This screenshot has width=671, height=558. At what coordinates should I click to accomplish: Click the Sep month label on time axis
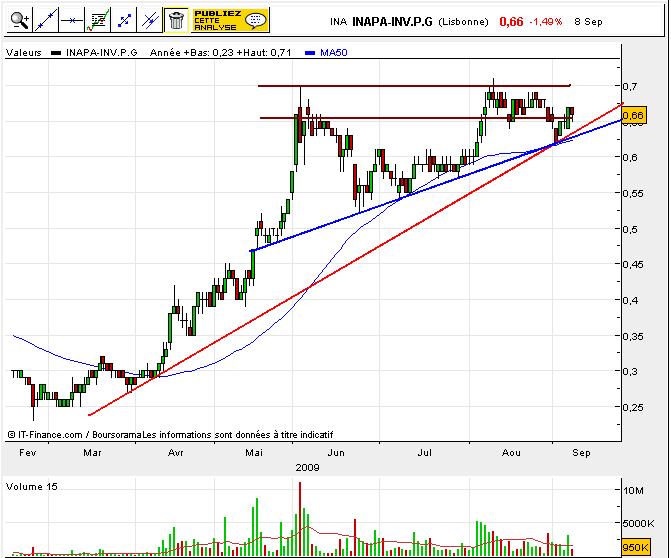581,452
